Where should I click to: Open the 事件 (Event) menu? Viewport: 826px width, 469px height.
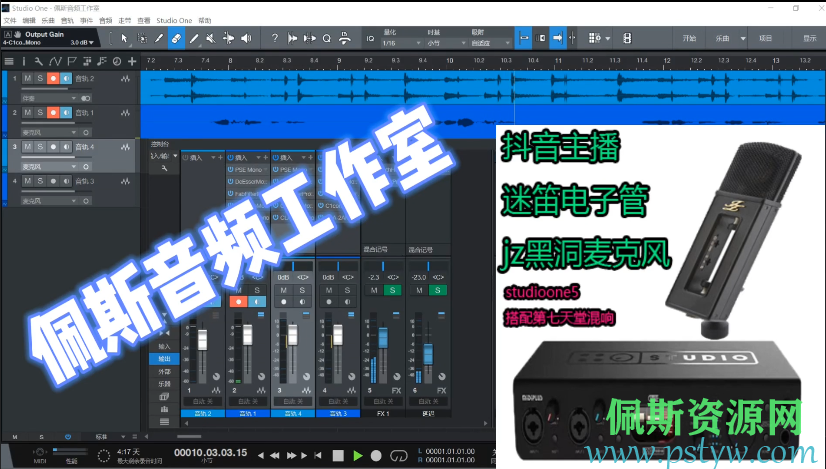[86, 21]
